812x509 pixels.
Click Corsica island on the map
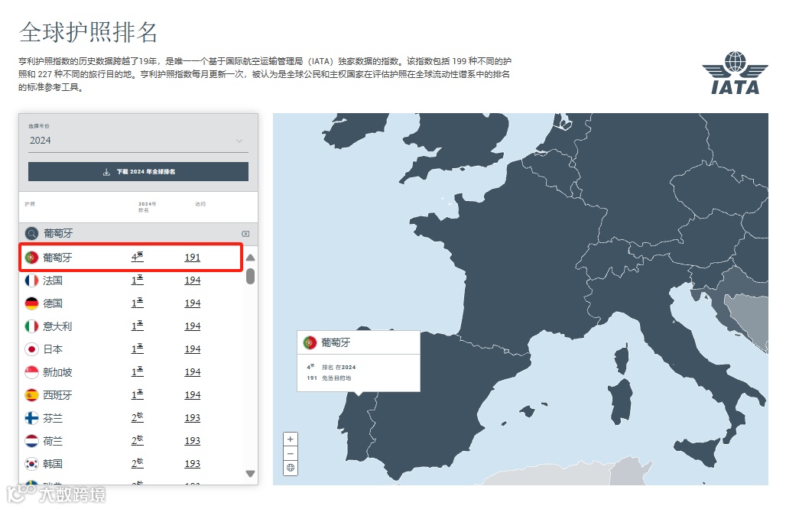622,359
